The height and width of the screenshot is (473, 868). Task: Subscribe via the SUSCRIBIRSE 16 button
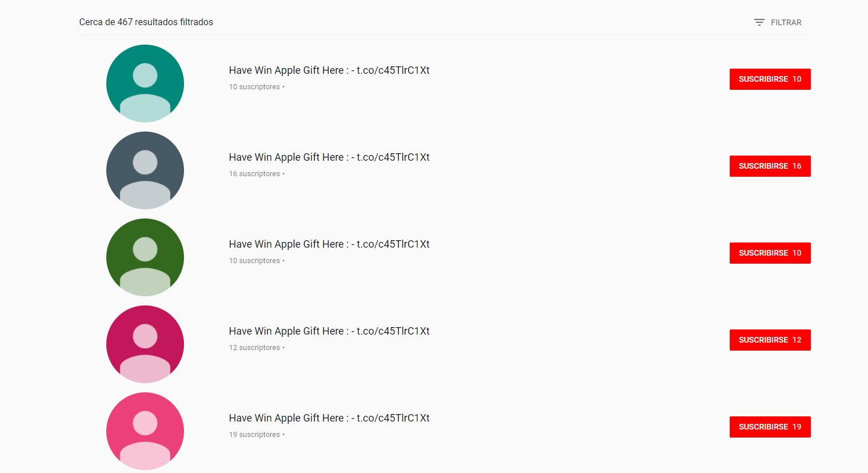click(x=770, y=166)
